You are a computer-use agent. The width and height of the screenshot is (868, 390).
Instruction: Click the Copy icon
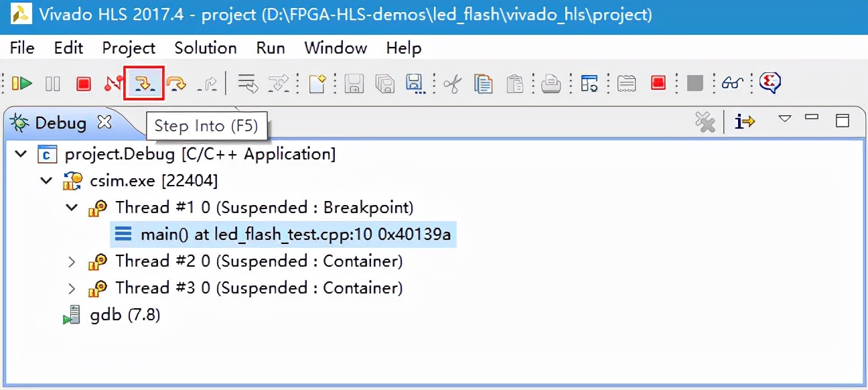point(483,83)
